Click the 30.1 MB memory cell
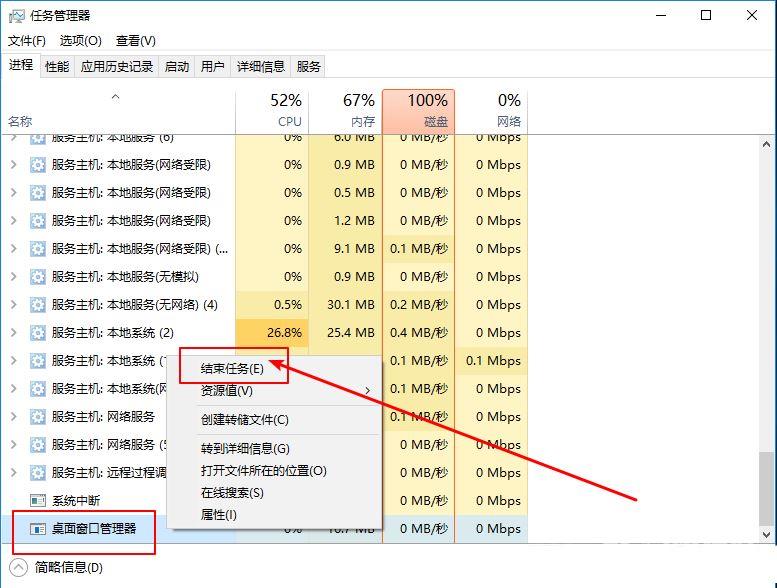The width and height of the screenshot is (777, 588). (345, 305)
